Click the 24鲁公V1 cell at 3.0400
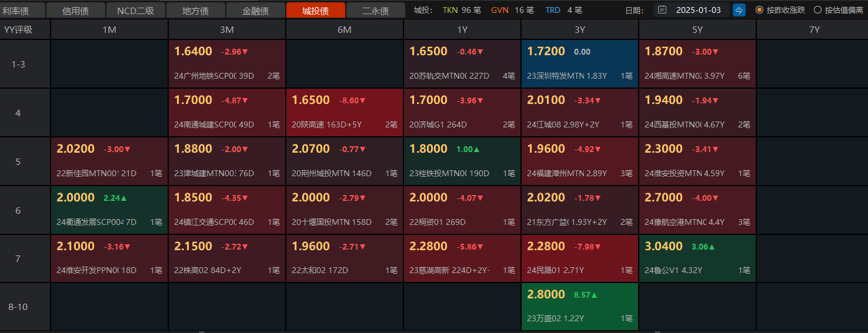Screen dimensions: 868x333 point(697,258)
